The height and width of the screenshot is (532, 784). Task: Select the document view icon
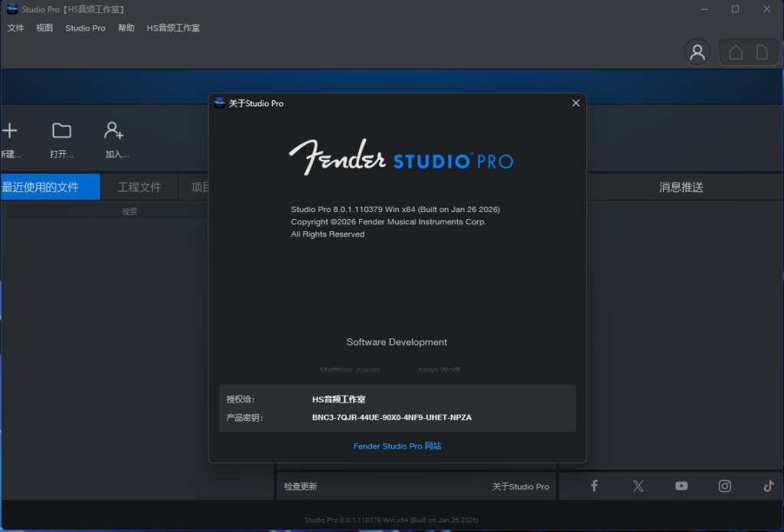click(x=763, y=51)
